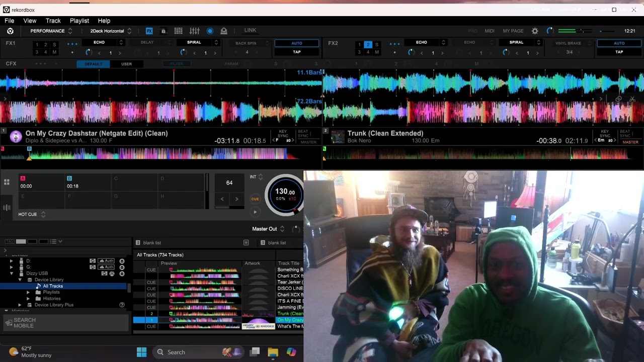
Task: Click the sync icon on drive D: row
Action: point(93,261)
